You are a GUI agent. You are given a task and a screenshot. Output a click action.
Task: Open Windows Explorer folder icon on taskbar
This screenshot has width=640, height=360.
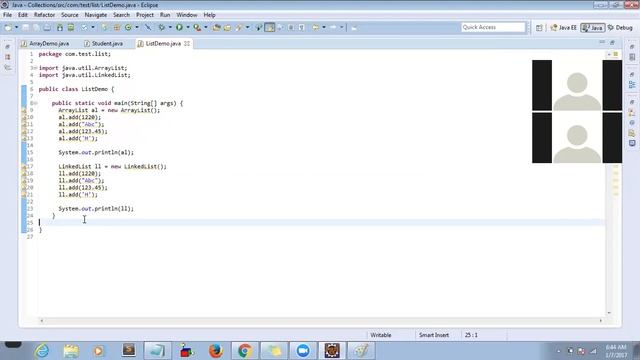point(71,351)
